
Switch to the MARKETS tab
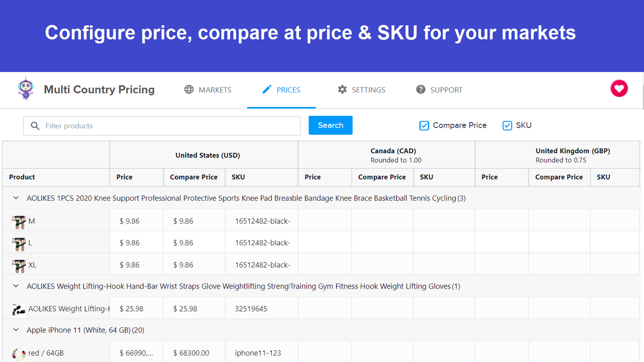tap(215, 89)
